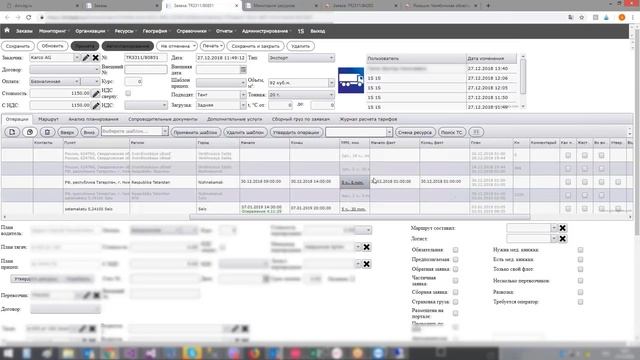Viewport: 640px width, 360px height.
Task: Toggle Обязательная checkbox
Action: tap(456, 250)
